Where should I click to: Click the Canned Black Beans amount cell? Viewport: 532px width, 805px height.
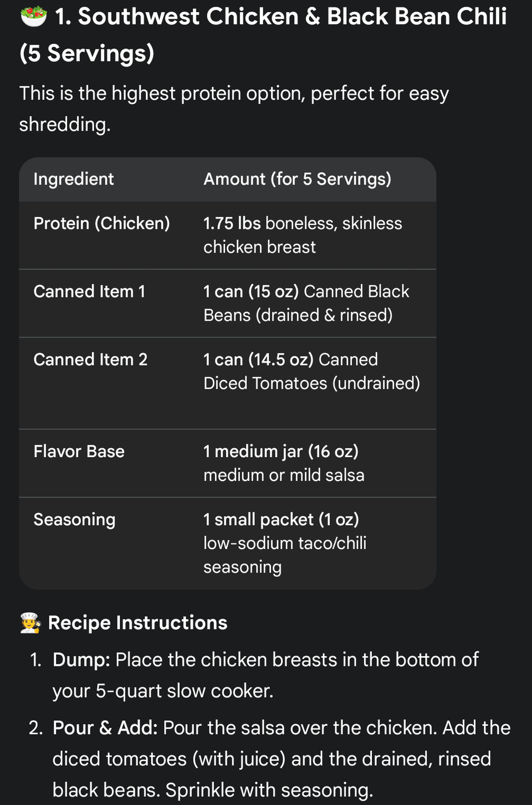click(306, 303)
